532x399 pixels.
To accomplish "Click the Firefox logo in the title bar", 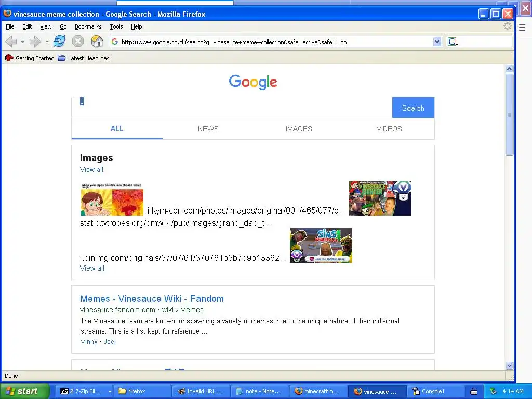I will tap(7, 14).
